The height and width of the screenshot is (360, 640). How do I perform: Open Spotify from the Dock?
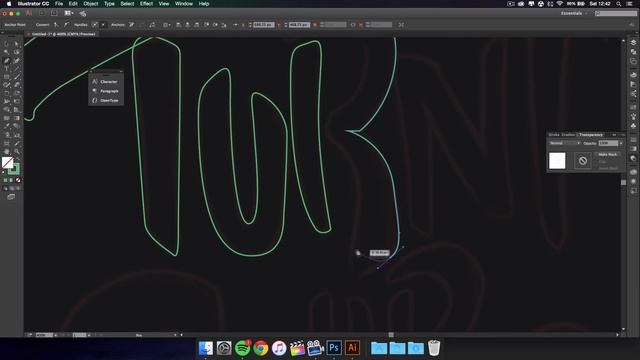(242, 348)
